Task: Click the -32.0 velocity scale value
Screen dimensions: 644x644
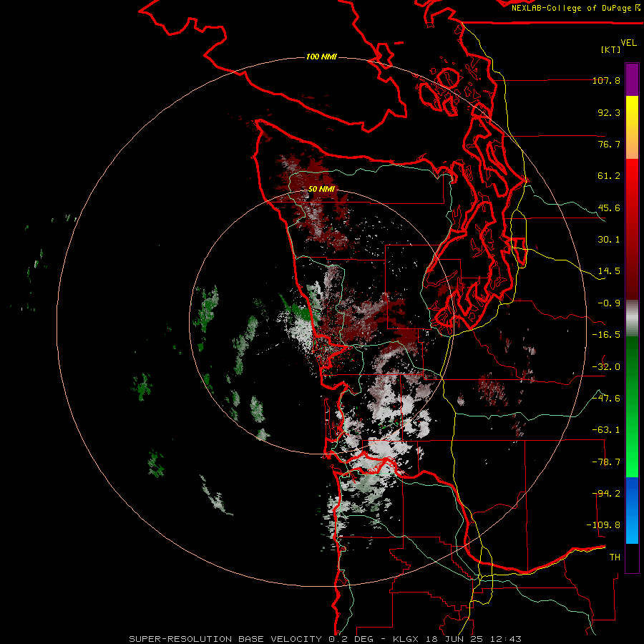Action: 606,367
